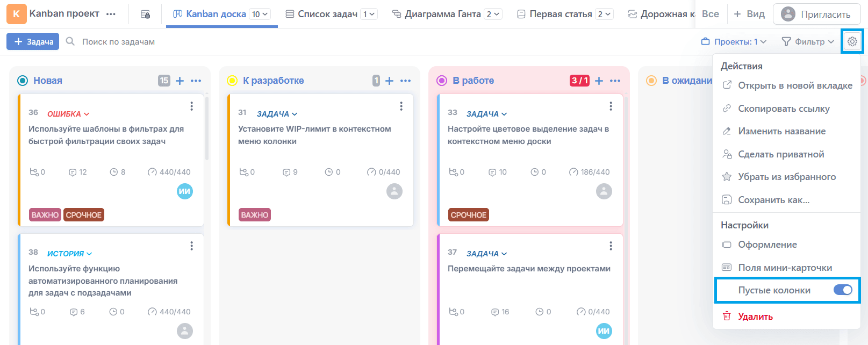Open the Kanban проект three-dot menu
This screenshot has height=345, width=868.
[111, 14]
